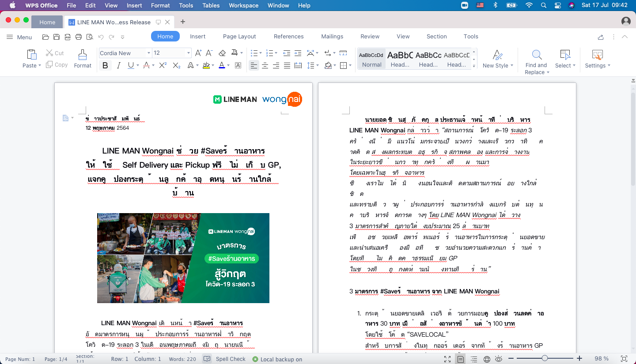Open the line spacing dropdown
This screenshot has width=636, height=364.
317,65
